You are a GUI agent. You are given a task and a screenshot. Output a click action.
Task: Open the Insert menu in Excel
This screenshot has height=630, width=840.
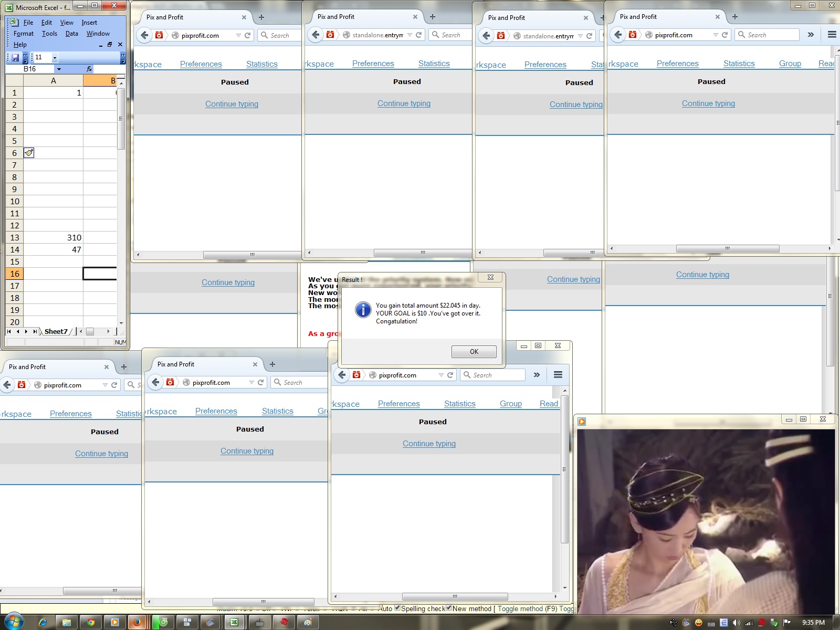click(x=89, y=23)
